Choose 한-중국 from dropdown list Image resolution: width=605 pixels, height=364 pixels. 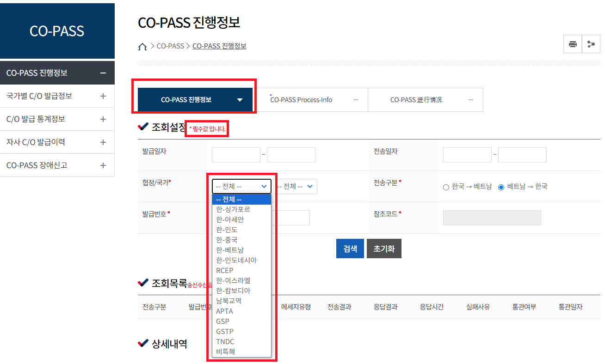[241, 240]
